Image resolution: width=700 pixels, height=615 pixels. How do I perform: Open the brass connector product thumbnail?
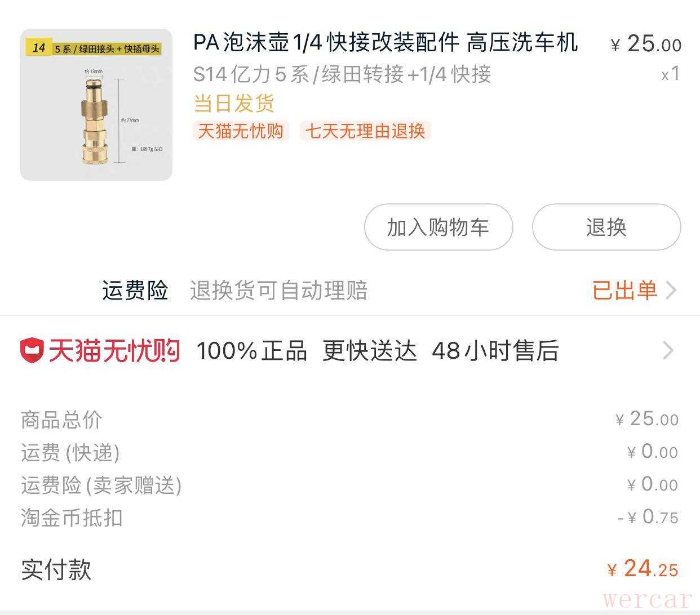click(x=96, y=105)
